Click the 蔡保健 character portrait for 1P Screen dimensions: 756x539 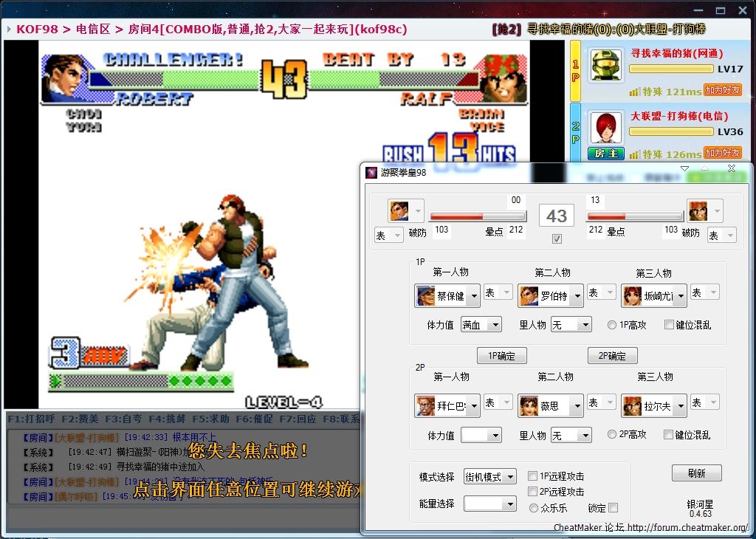coord(426,295)
